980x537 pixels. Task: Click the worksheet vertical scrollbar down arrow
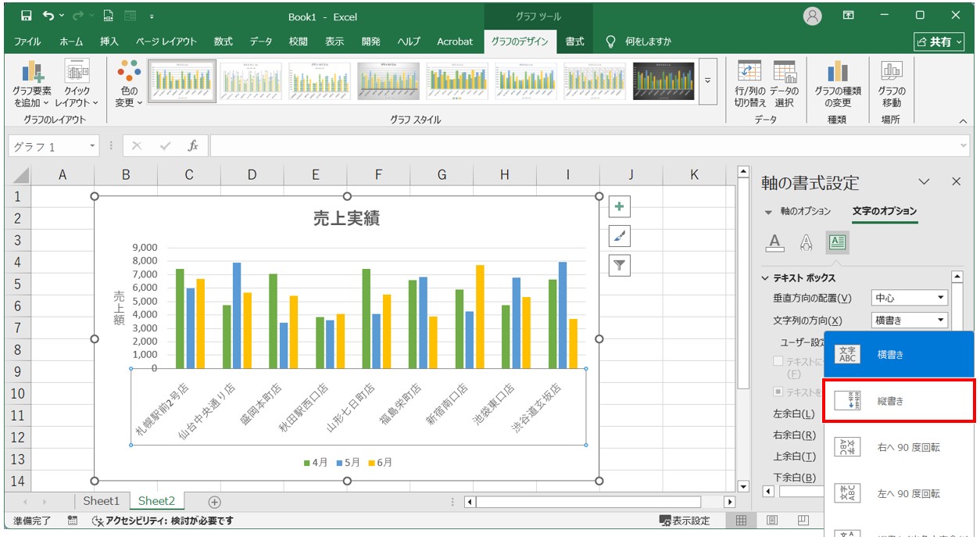click(743, 485)
